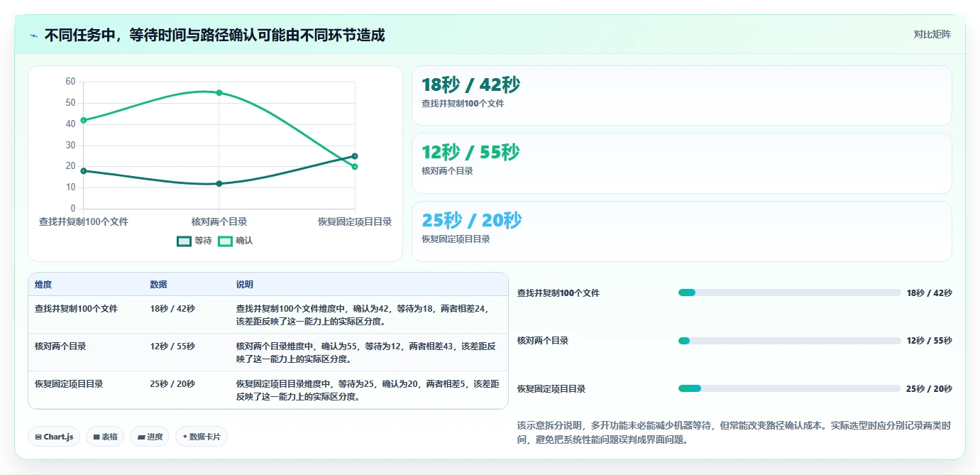This screenshot has height=475, width=980.
Task: Click the 确认 data point at value 42
Action: click(x=84, y=120)
